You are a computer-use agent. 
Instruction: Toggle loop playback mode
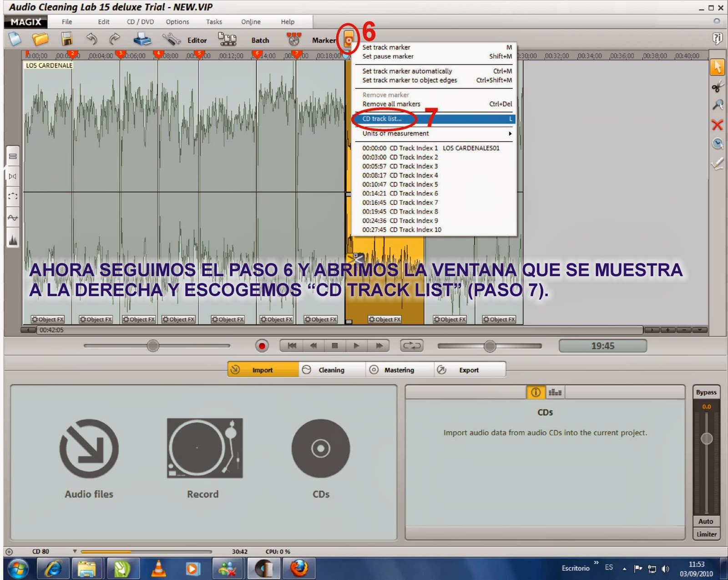point(411,346)
